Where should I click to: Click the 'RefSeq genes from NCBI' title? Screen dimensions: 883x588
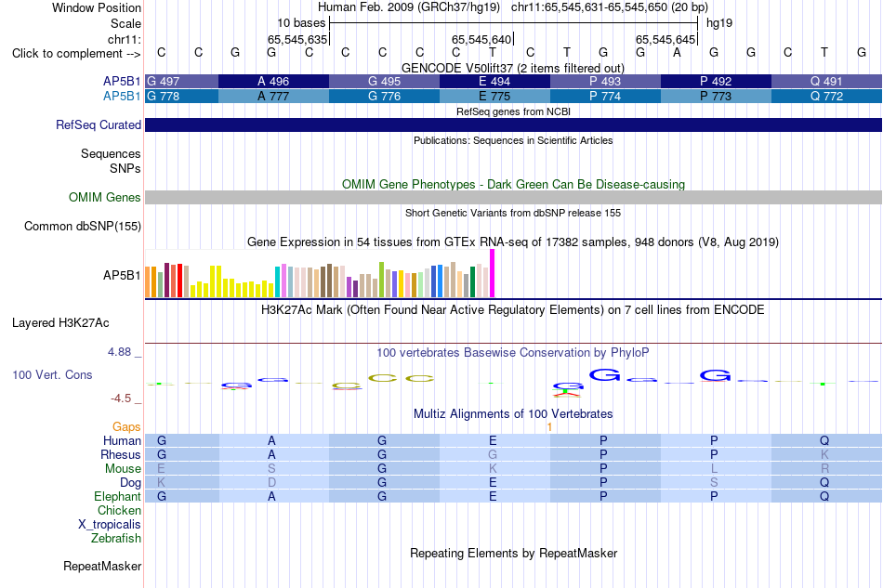tap(514, 111)
